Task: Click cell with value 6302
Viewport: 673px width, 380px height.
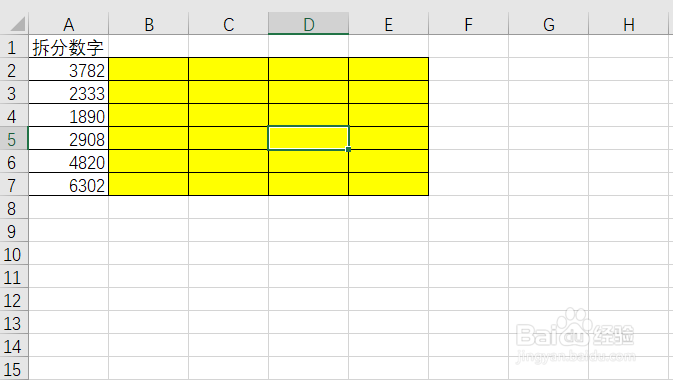Action: click(x=69, y=184)
